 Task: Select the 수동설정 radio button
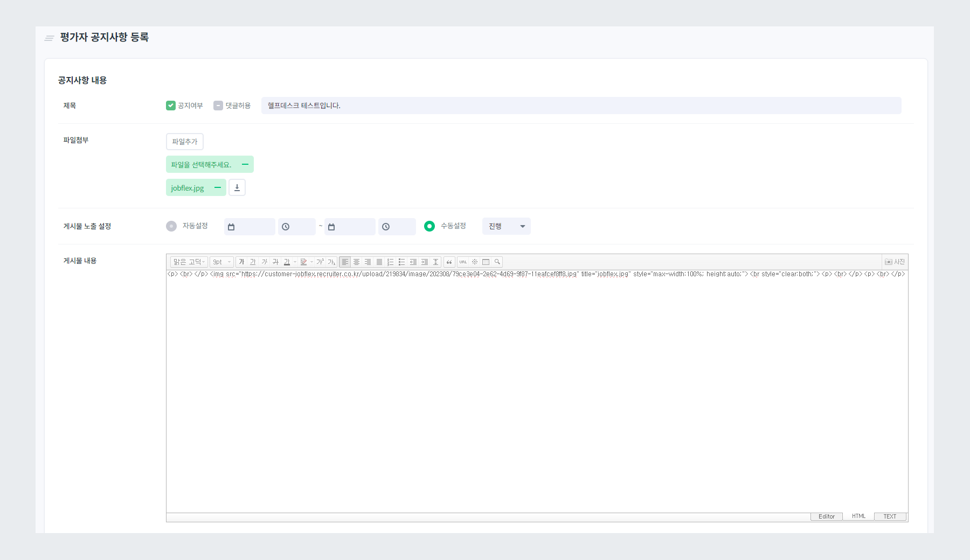pos(429,226)
